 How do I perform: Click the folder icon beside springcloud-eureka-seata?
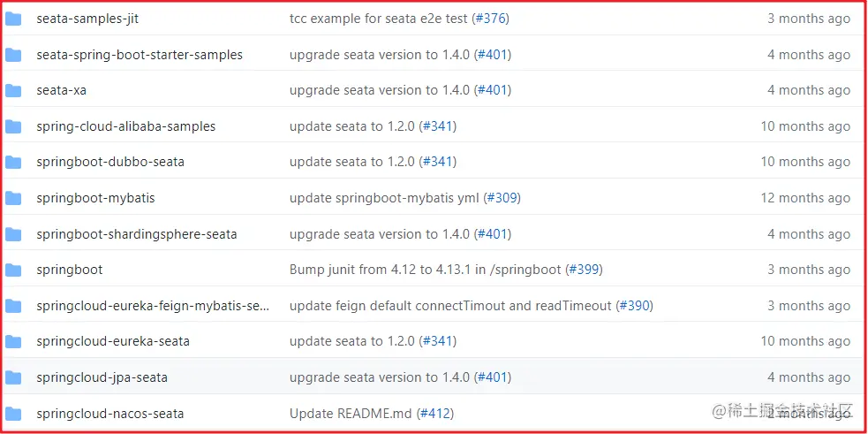pos(13,341)
